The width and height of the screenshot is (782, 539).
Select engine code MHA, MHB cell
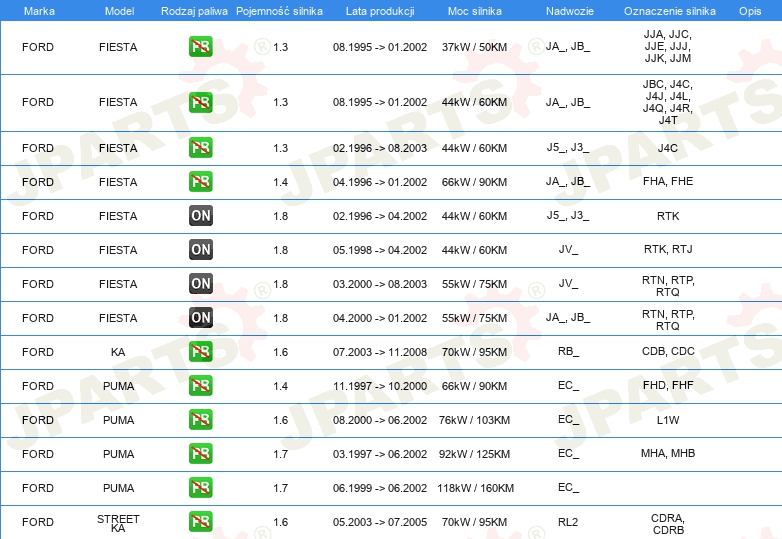click(668, 453)
